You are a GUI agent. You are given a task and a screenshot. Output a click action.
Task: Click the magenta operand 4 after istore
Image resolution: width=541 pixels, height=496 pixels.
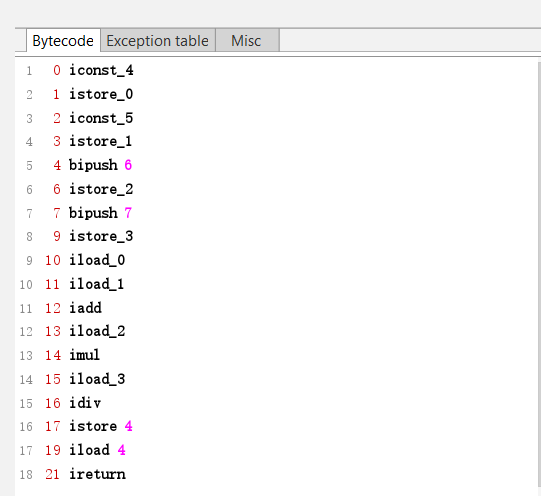tap(128, 427)
